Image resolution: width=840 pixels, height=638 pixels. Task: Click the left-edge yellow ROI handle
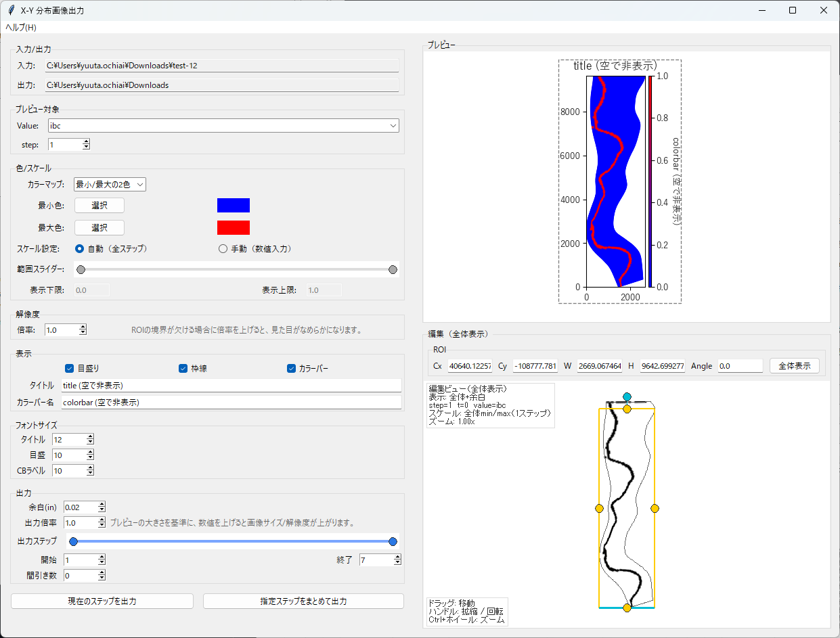point(599,508)
